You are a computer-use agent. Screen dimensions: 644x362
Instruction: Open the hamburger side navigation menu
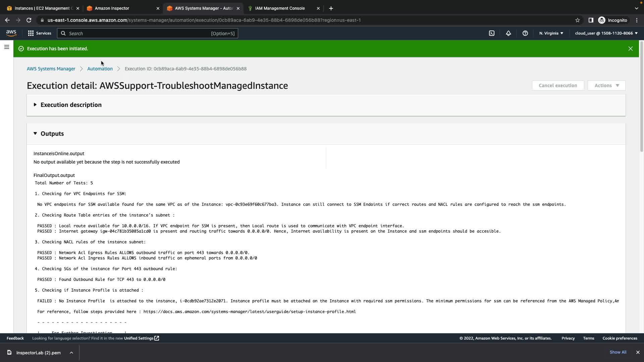click(x=7, y=47)
